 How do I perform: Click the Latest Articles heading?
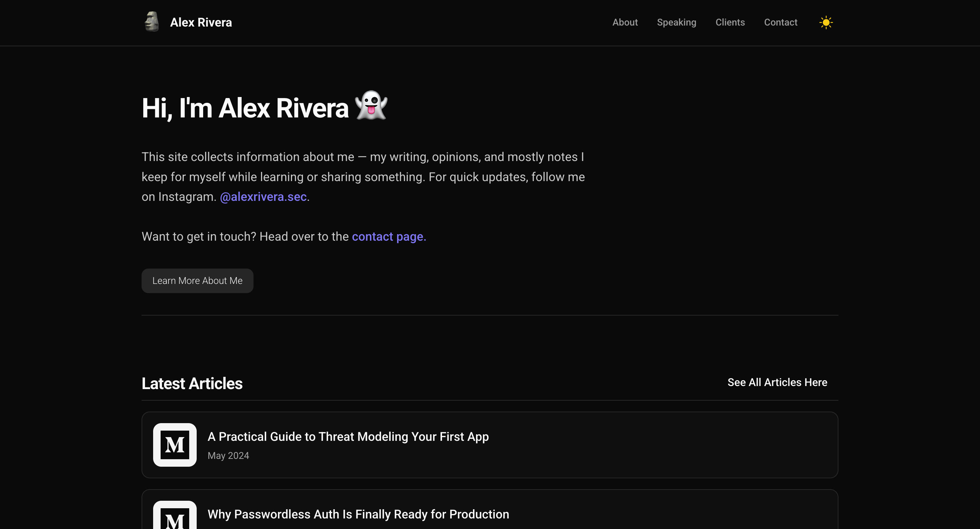coord(192,383)
